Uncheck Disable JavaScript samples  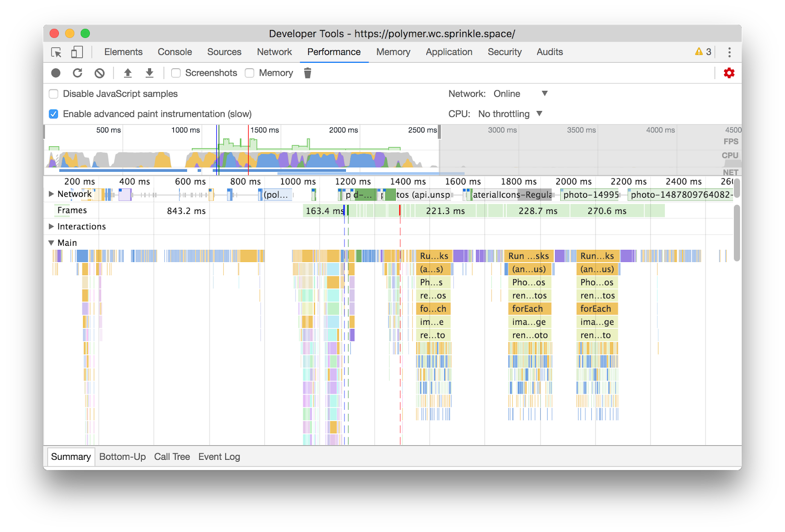(53, 94)
